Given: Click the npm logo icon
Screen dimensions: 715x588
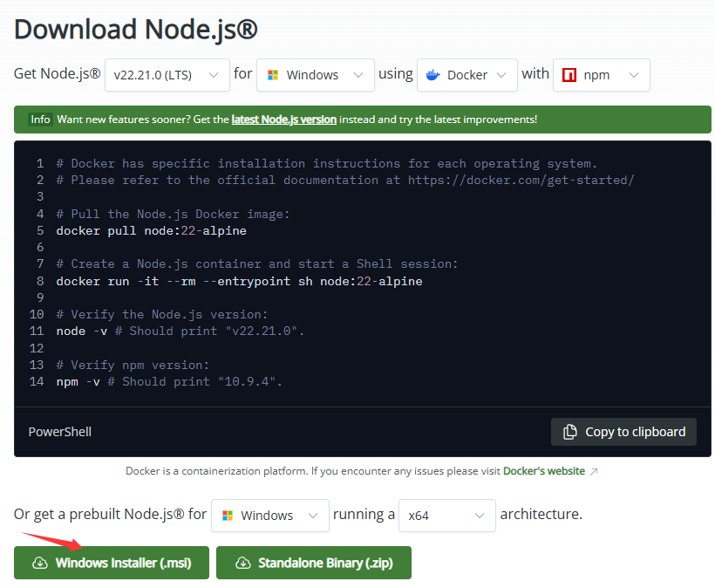Looking at the screenshot, I should (569, 75).
